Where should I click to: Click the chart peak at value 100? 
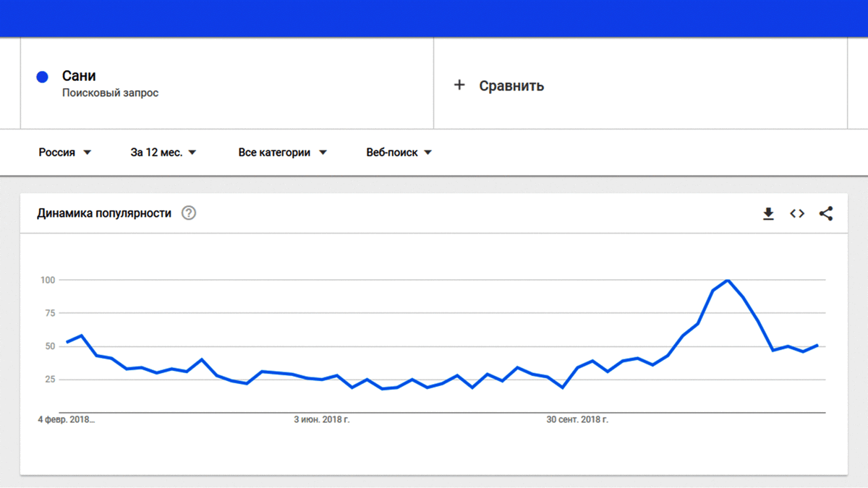728,280
